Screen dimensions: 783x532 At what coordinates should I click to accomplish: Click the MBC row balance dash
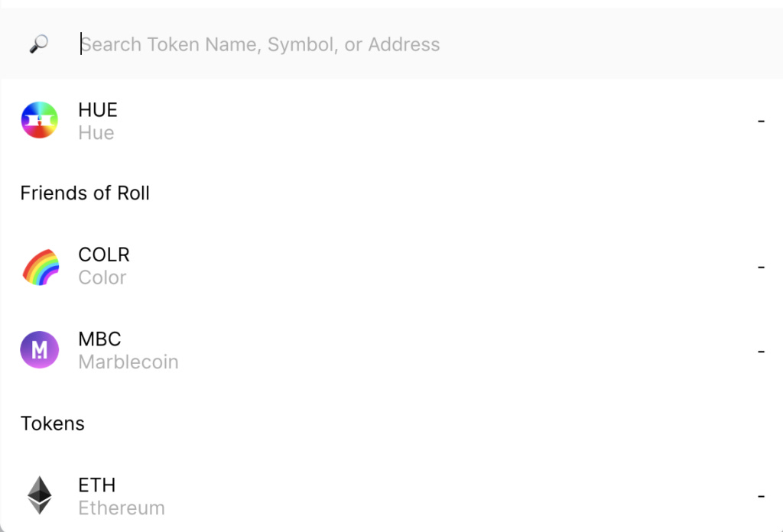point(761,351)
